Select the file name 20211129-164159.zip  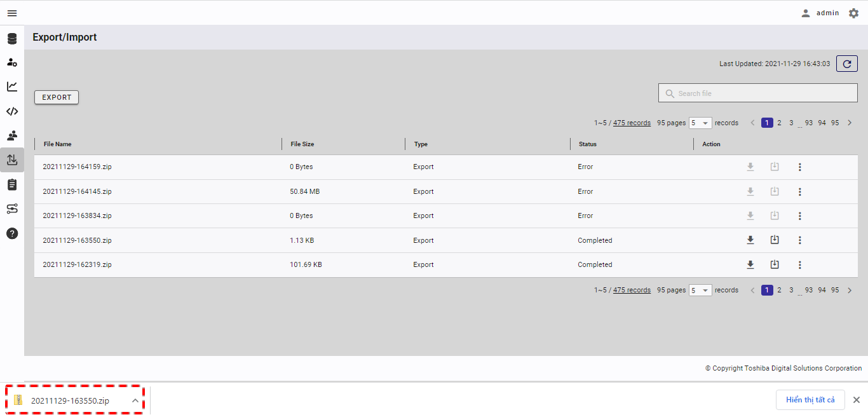click(77, 167)
